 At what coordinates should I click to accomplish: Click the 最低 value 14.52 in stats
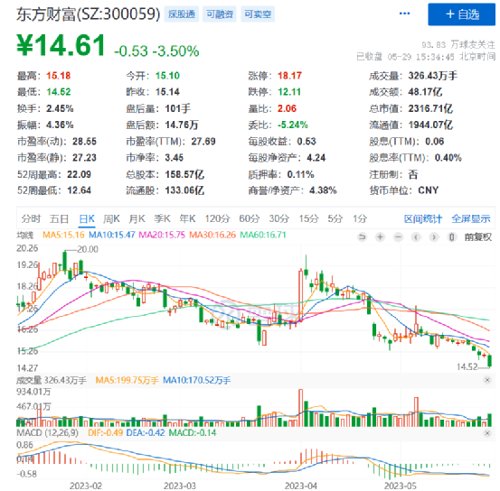pos(58,92)
